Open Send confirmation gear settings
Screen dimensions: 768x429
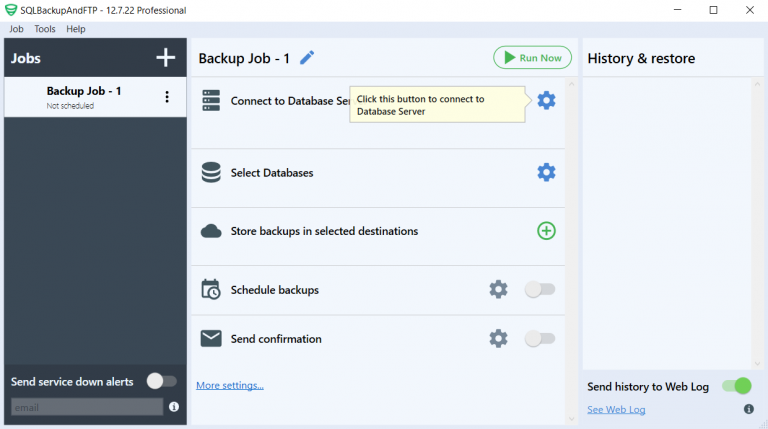coord(498,338)
